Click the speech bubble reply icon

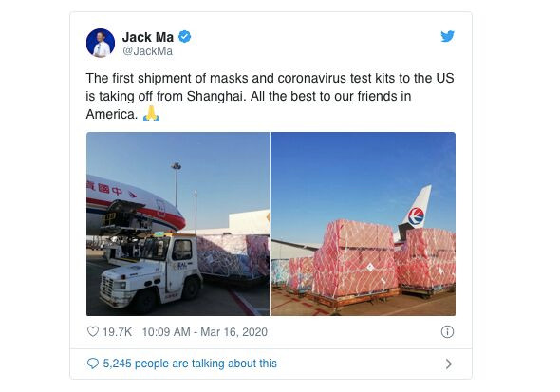tap(93, 364)
